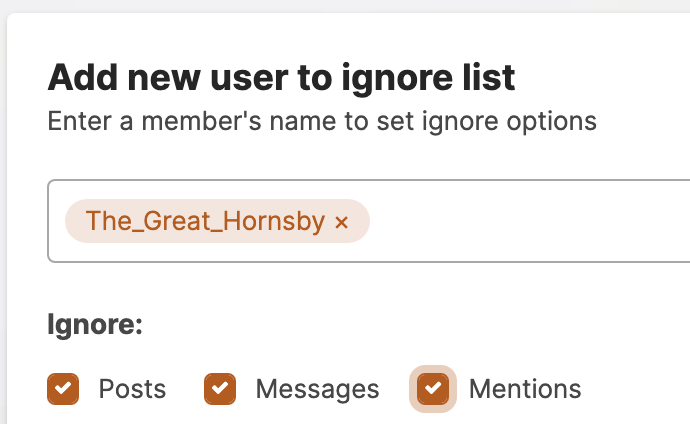Click the "Posts" label text
This screenshot has height=424, width=690.
[132, 389]
